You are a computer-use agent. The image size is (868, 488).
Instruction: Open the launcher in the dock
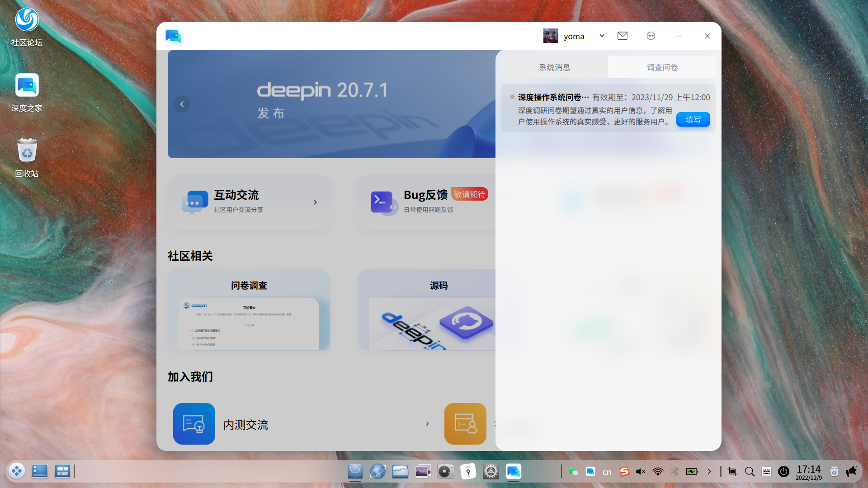pos(17,471)
